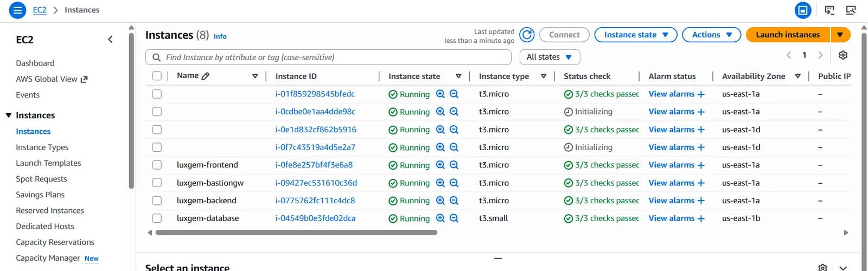Open Launch instances split arrow menu
868x271 pixels.
840,35
